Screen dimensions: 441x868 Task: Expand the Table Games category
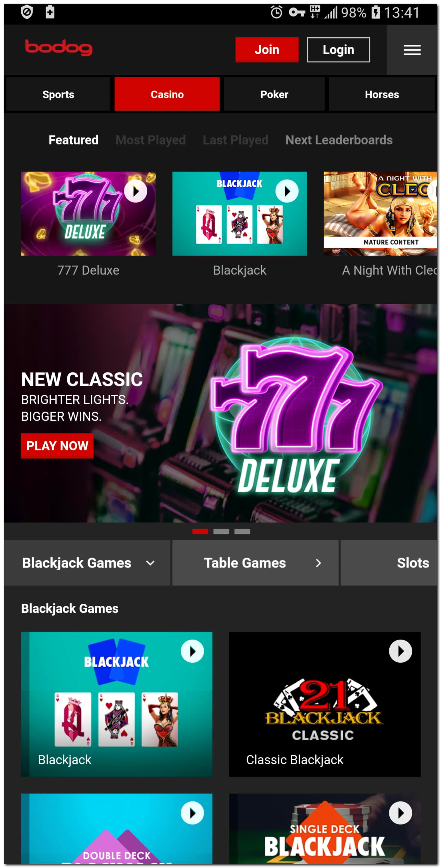255,563
